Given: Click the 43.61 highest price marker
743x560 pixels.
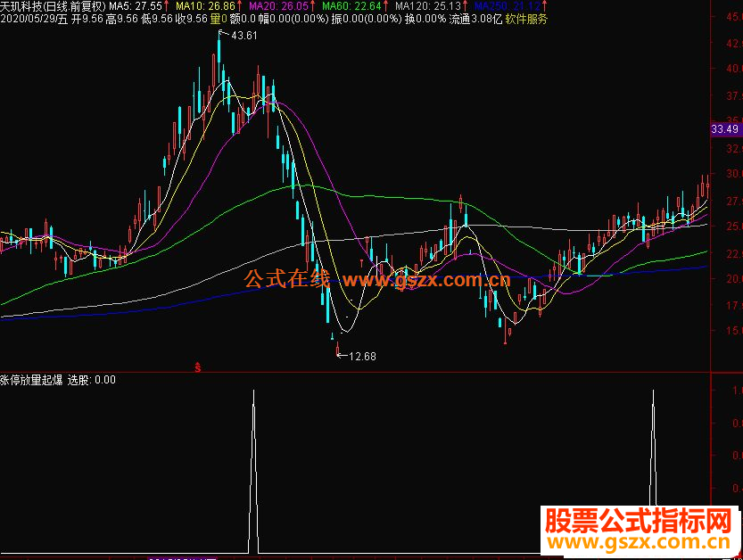Looking at the screenshot, I should point(244,36).
